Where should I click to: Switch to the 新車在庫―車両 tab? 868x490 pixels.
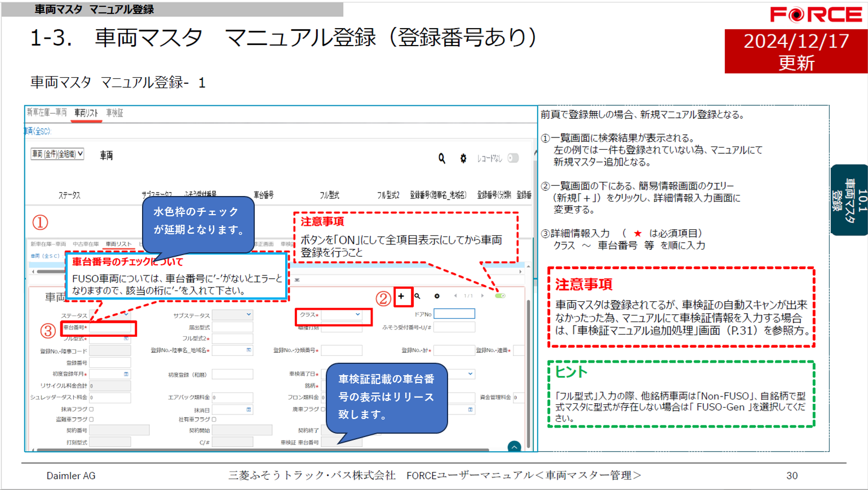47,113
